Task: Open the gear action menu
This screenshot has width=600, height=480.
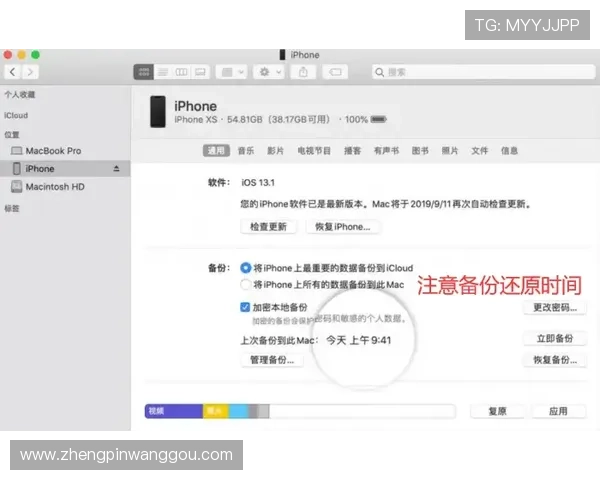Action: tap(269, 72)
